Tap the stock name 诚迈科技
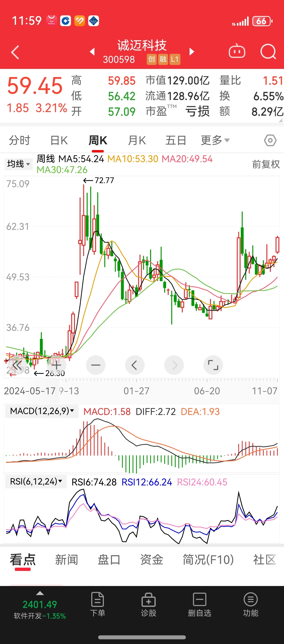The height and width of the screenshot is (644, 284). (x=142, y=45)
